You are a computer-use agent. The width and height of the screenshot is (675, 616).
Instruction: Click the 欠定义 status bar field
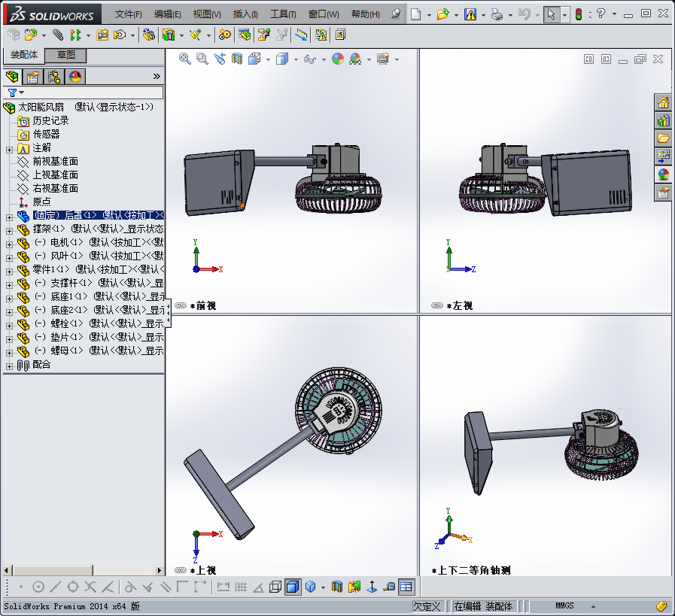click(x=427, y=606)
